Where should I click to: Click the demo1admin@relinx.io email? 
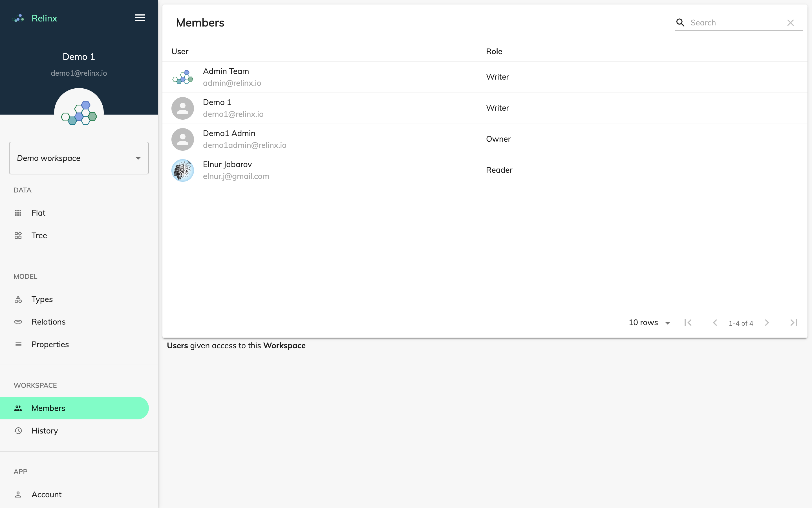245,145
